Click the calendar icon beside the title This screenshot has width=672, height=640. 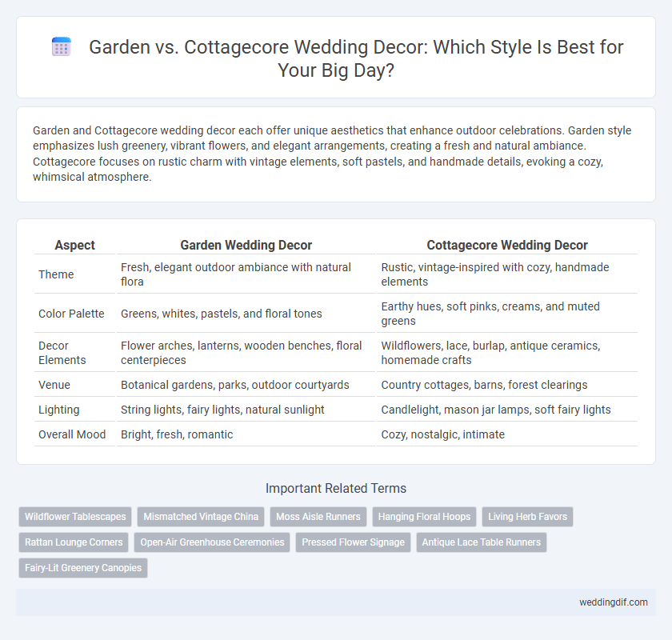tap(62, 46)
